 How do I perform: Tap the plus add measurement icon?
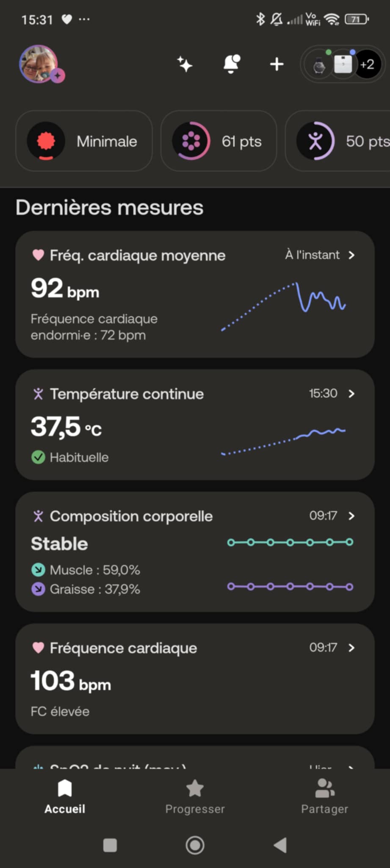(277, 64)
